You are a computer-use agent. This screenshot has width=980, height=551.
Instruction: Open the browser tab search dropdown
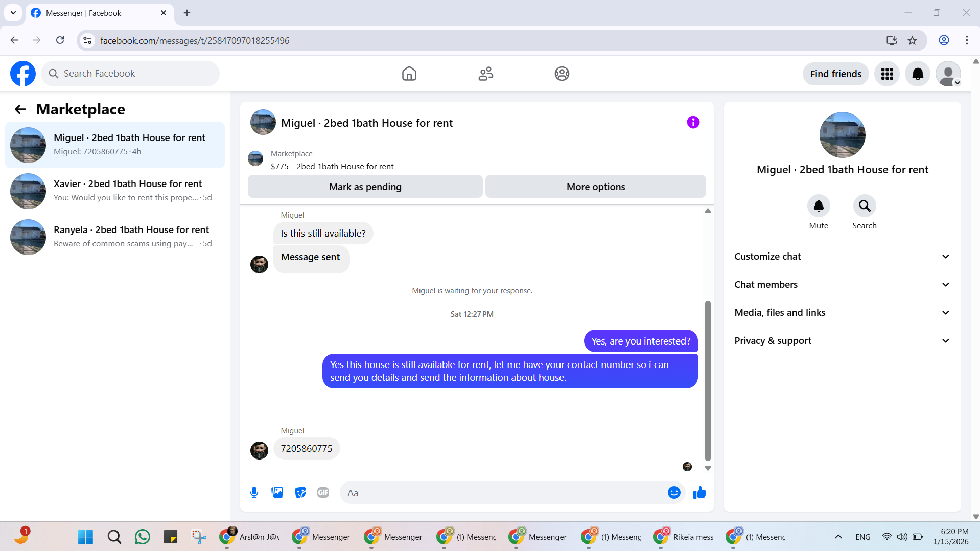13,13
